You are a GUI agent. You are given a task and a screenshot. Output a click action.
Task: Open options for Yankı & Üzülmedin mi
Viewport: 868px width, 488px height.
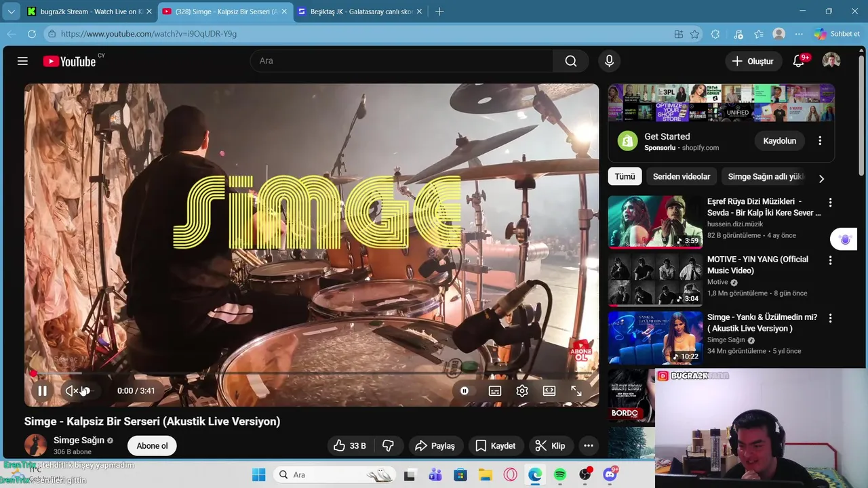click(x=830, y=318)
